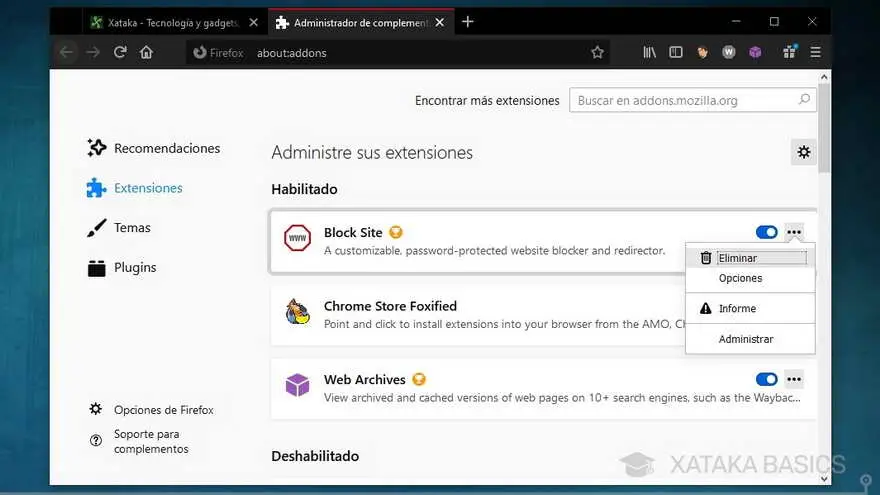Open the Firefox home page
The height and width of the screenshot is (495, 880).
click(146, 53)
